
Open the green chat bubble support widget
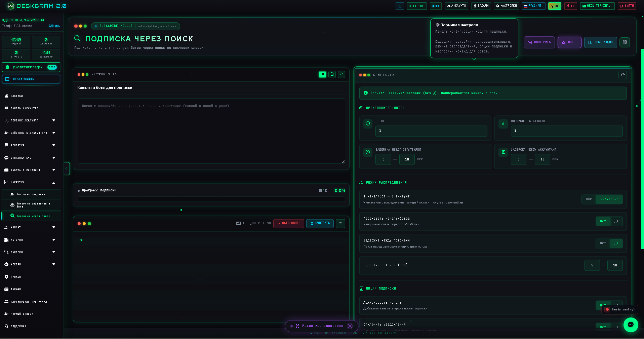(631, 325)
